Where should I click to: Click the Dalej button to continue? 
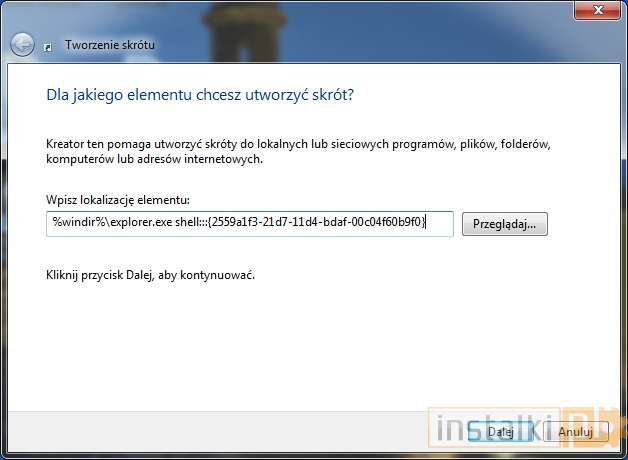(x=500, y=431)
